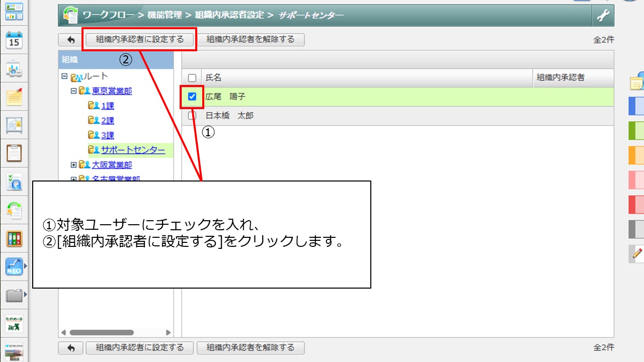Open the pinned sticky note icon
Image resolution: width=644 pixels, height=362 pixels.
tap(14, 97)
